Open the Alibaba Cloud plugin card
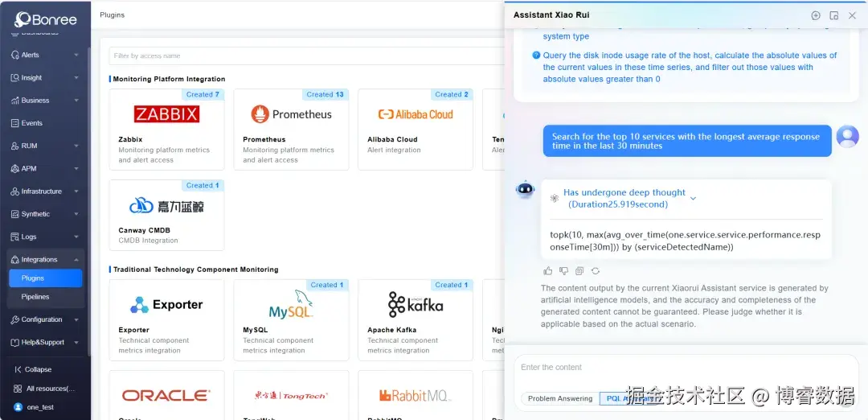The height and width of the screenshot is (420, 868). click(416, 129)
